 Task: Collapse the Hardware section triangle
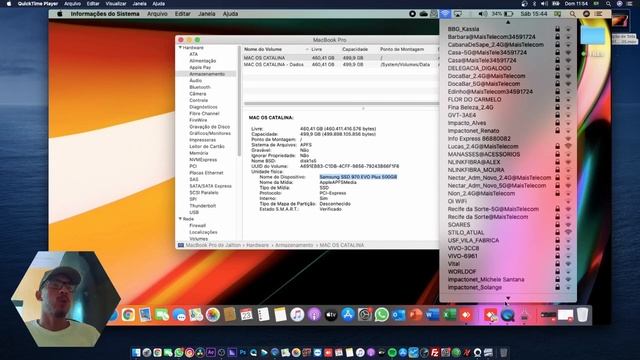point(180,48)
